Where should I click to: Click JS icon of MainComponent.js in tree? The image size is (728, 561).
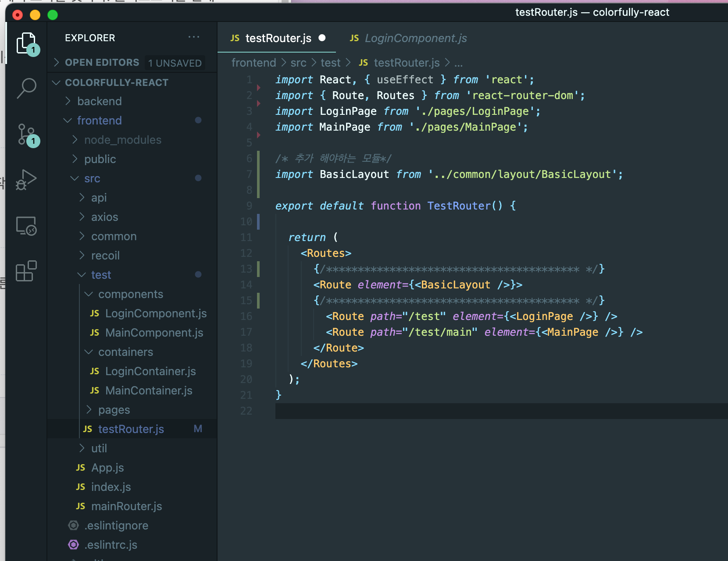tap(95, 333)
